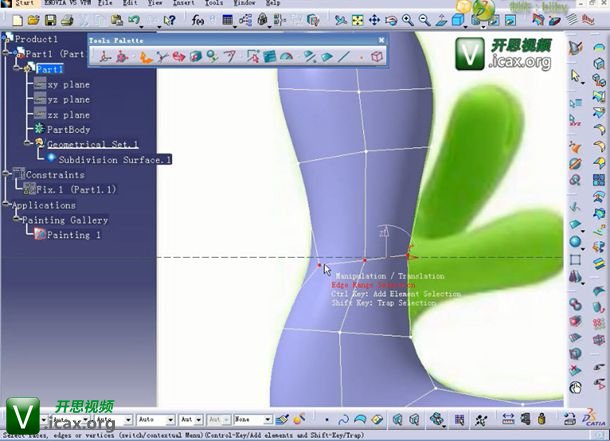The width and height of the screenshot is (610, 441).
Task: Click the wireframe cube icon in Tools Palette
Action: click(x=376, y=57)
